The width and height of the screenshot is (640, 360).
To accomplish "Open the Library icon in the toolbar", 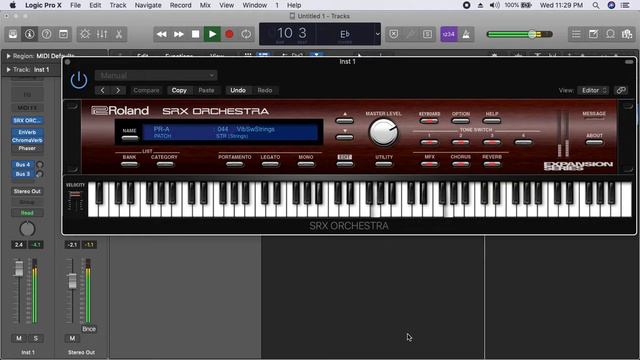I will (x=13, y=34).
